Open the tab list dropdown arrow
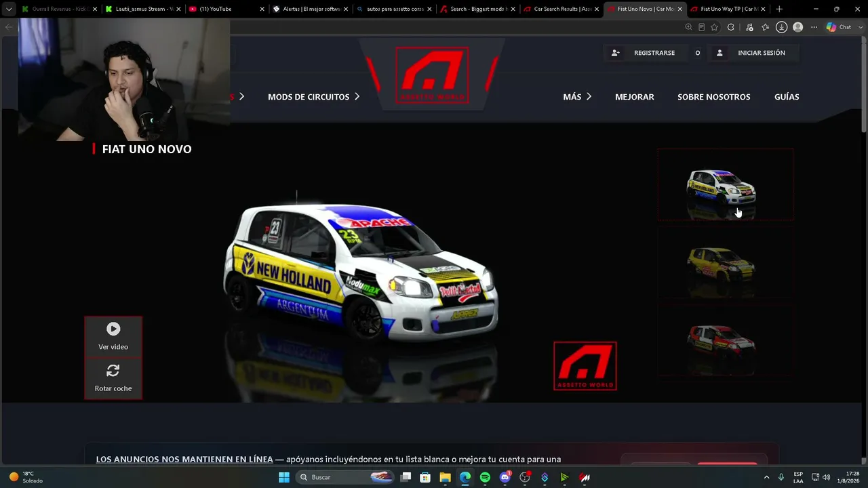Viewport: 868px width, 488px height. (9, 9)
